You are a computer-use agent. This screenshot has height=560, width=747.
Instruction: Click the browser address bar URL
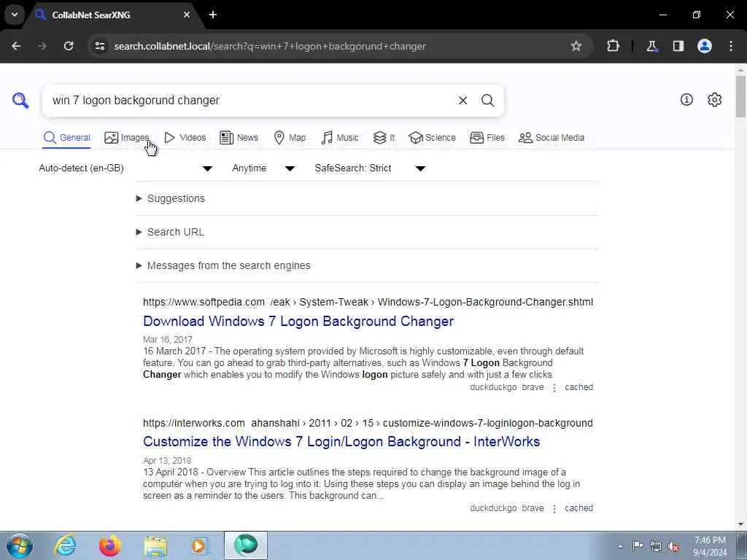point(270,46)
